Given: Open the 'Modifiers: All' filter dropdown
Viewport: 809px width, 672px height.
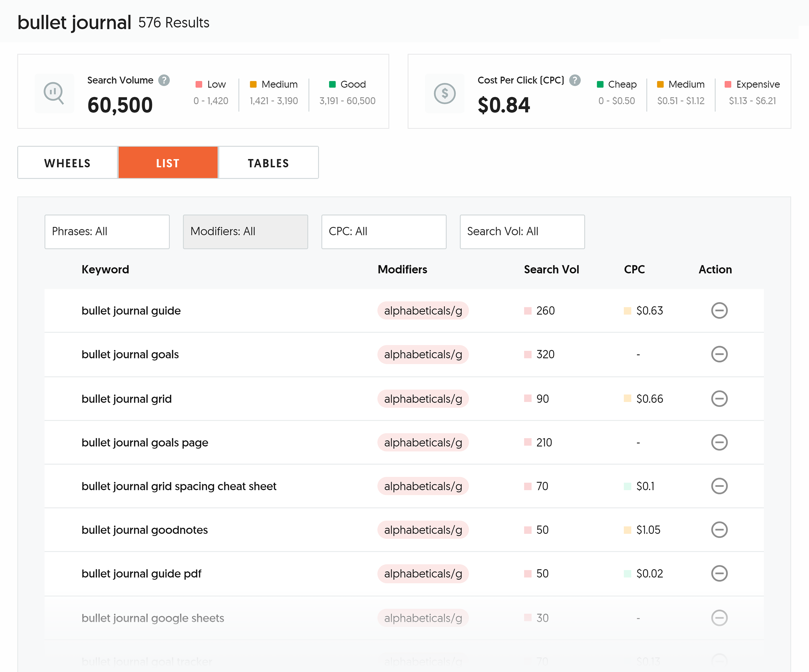Looking at the screenshot, I should pos(245,231).
